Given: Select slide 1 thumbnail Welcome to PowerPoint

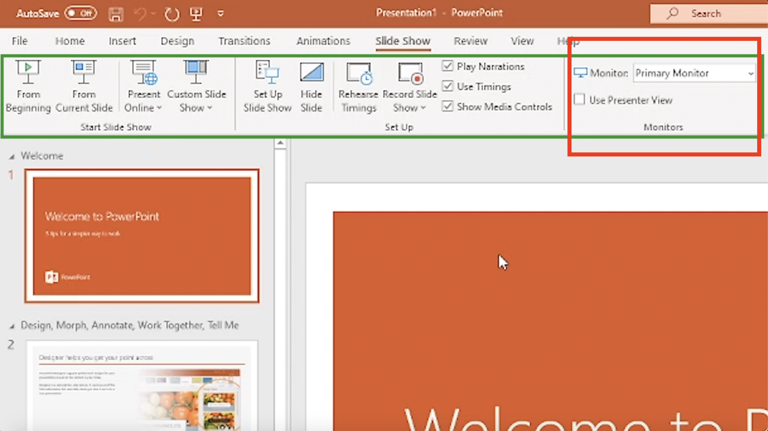Looking at the screenshot, I should [x=142, y=236].
